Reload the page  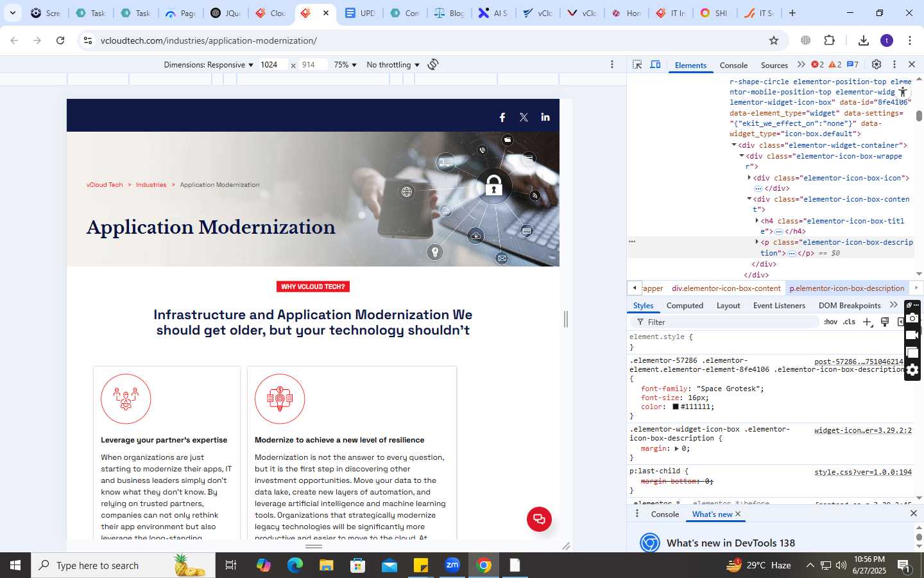pos(60,40)
